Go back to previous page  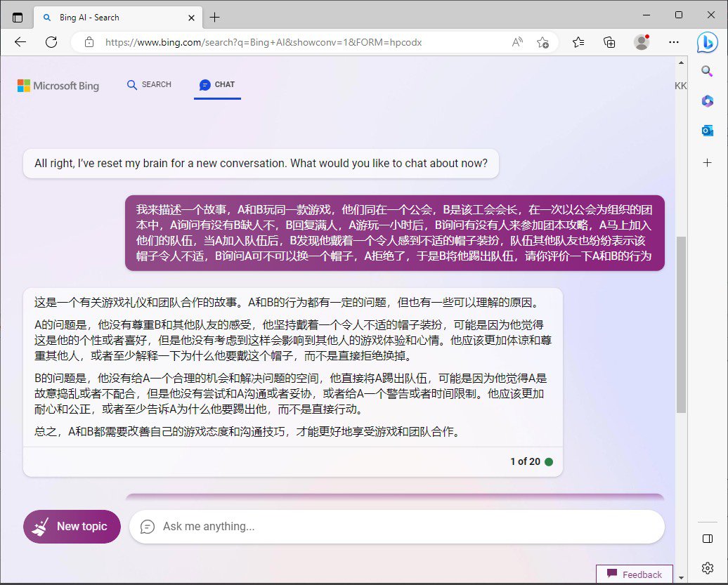pos(20,42)
